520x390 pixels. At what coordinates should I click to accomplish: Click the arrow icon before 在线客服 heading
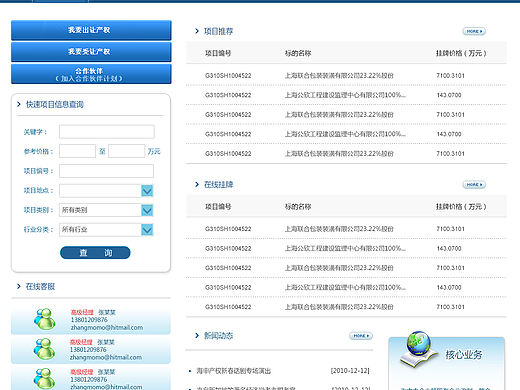[19, 286]
